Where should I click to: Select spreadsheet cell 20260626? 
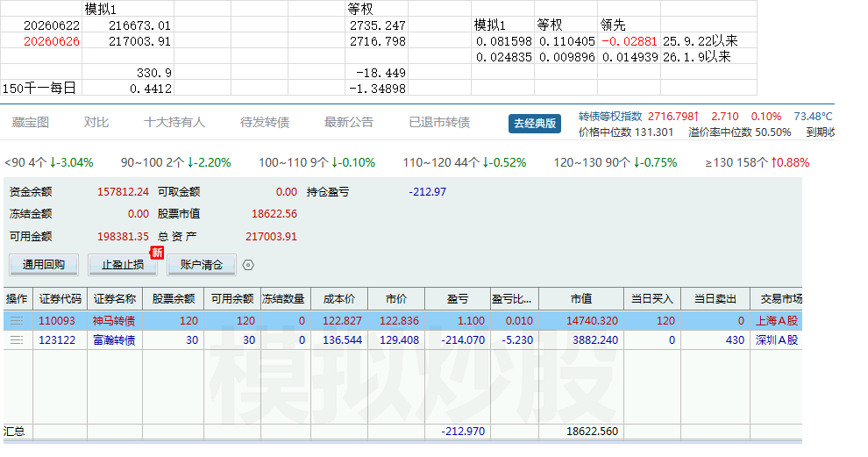tap(41, 41)
